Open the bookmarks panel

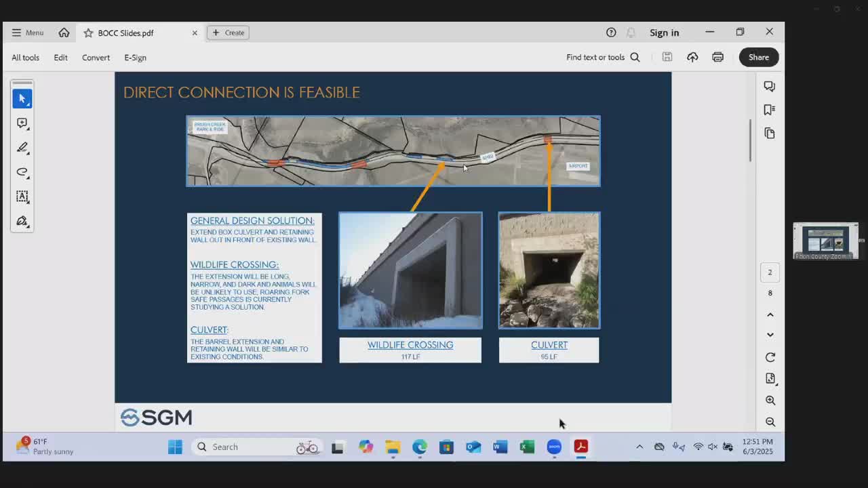769,110
